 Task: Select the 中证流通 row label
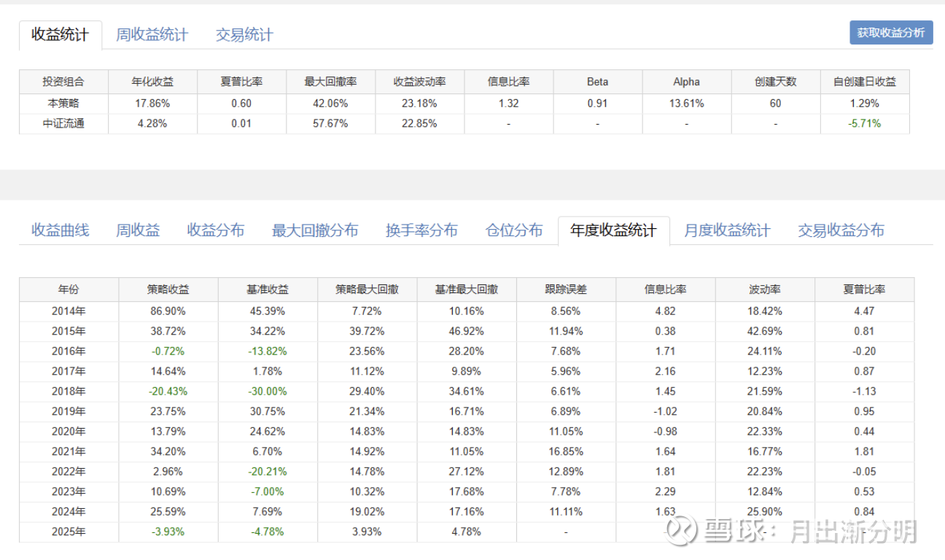click(63, 123)
